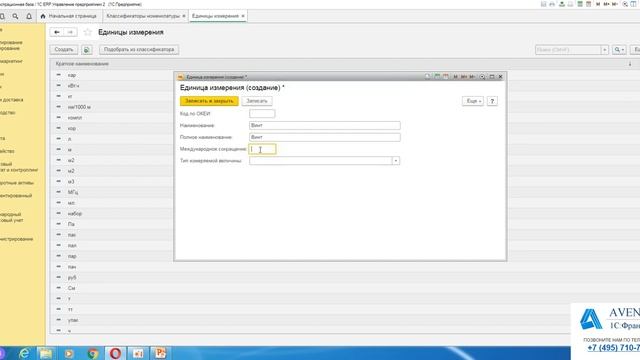Open the magnifier search options dropdown button

[619, 50]
